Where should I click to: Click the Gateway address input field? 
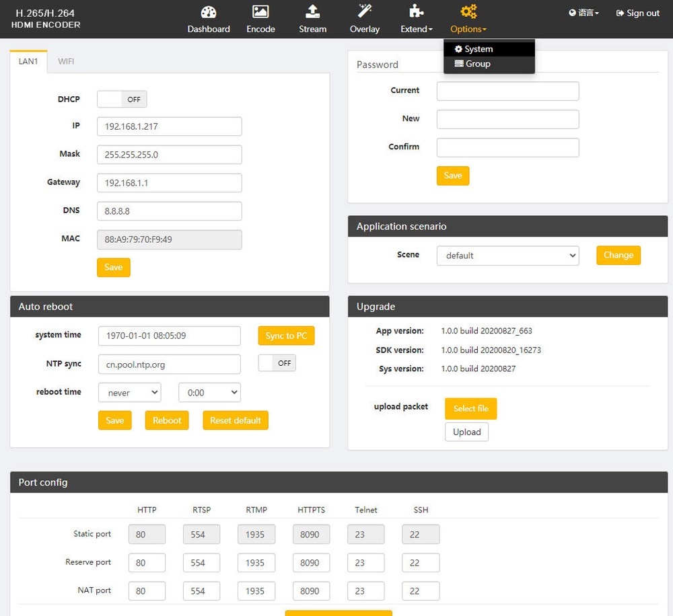(x=169, y=183)
